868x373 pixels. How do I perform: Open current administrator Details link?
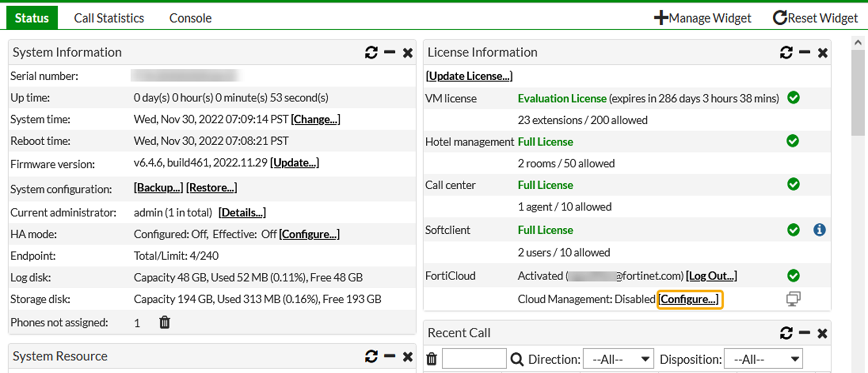(242, 212)
